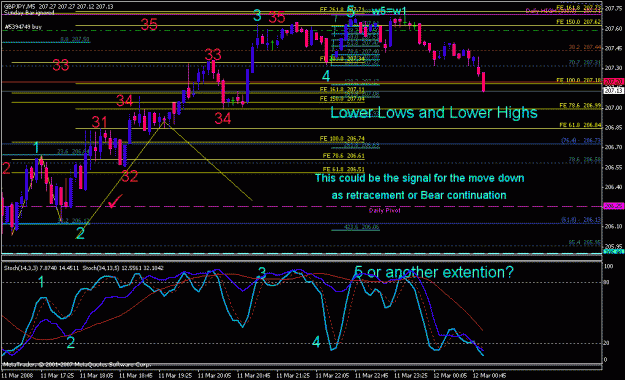Screen dimensions: 625x380
Task: Click the white 207.13 current price tag
Action: pyautogui.click(x=613, y=91)
